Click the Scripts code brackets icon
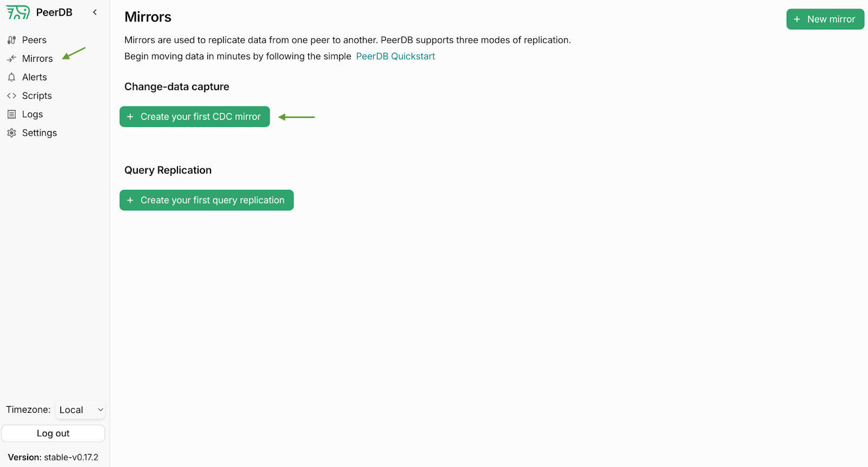Viewport: 868px width, 467px height. pos(11,95)
